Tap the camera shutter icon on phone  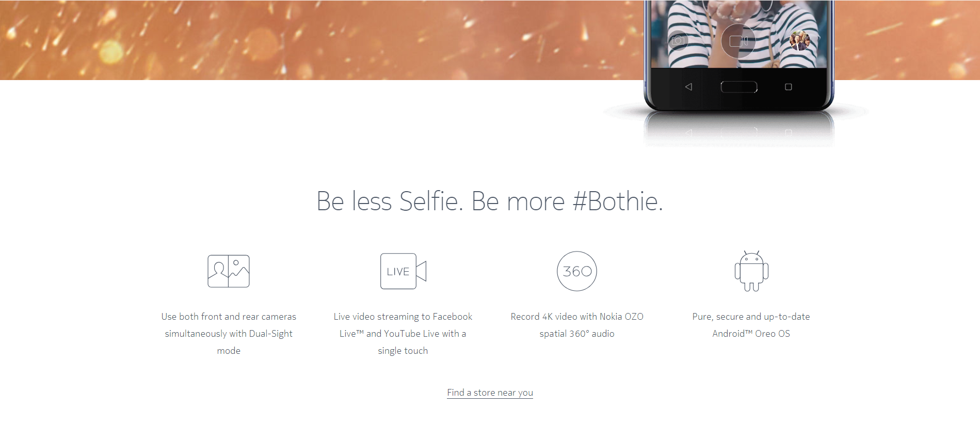[x=679, y=41]
